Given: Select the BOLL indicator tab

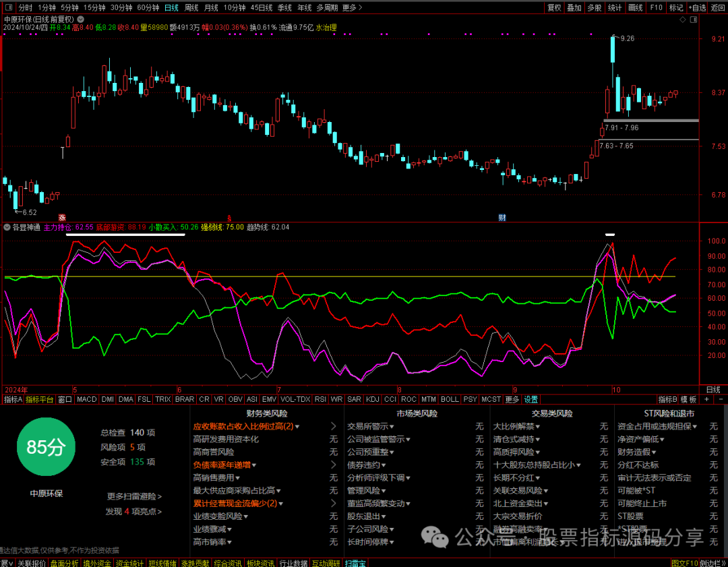Looking at the screenshot, I should (x=450, y=399).
